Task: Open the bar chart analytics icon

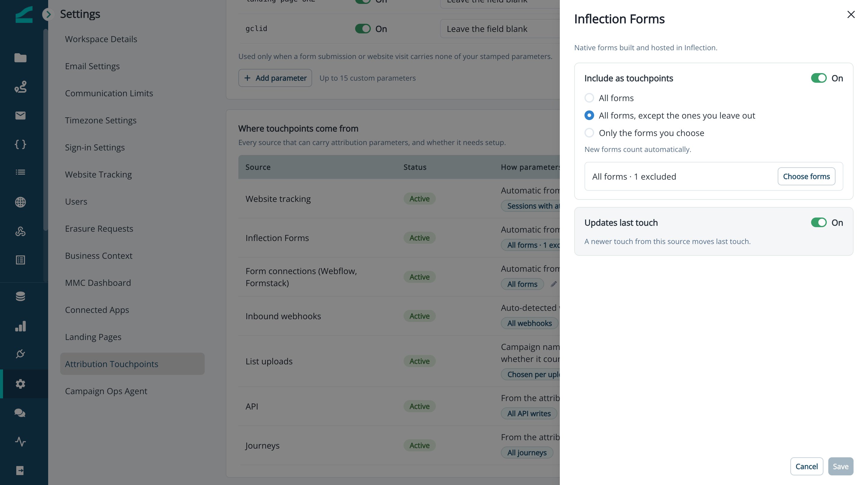Action: point(20,326)
